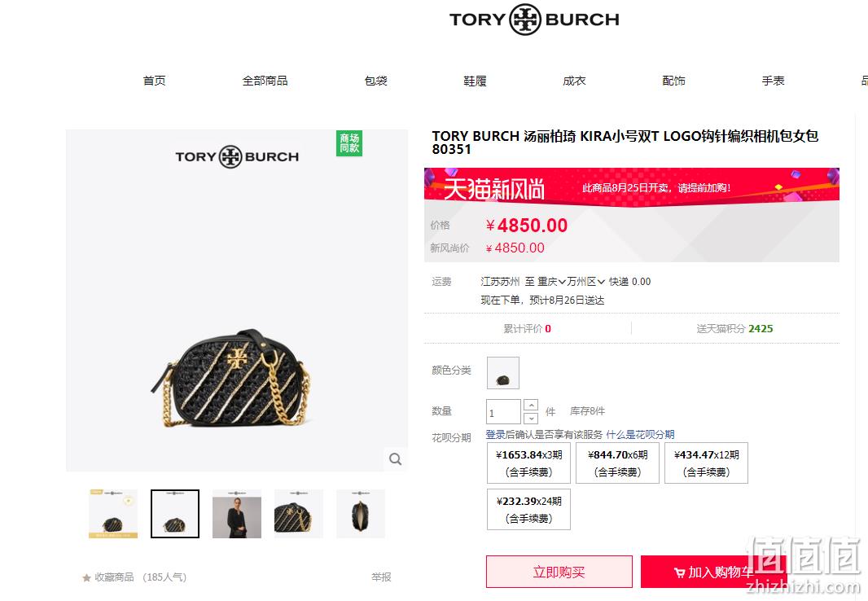Choose the ¥232.39x24期 installment plan
The height and width of the screenshot is (601, 868).
point(528,509)
